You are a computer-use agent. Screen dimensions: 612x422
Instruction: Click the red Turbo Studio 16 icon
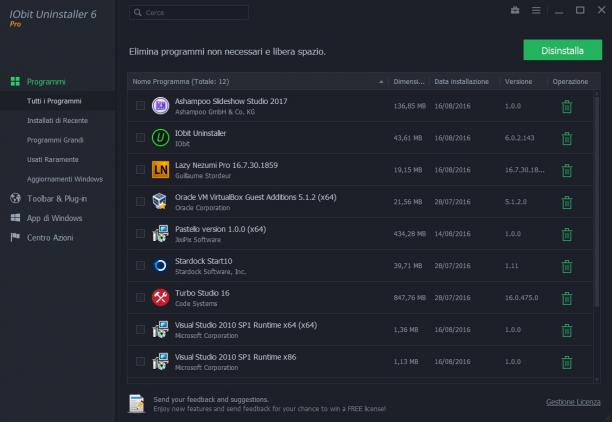tap(160, 298)
